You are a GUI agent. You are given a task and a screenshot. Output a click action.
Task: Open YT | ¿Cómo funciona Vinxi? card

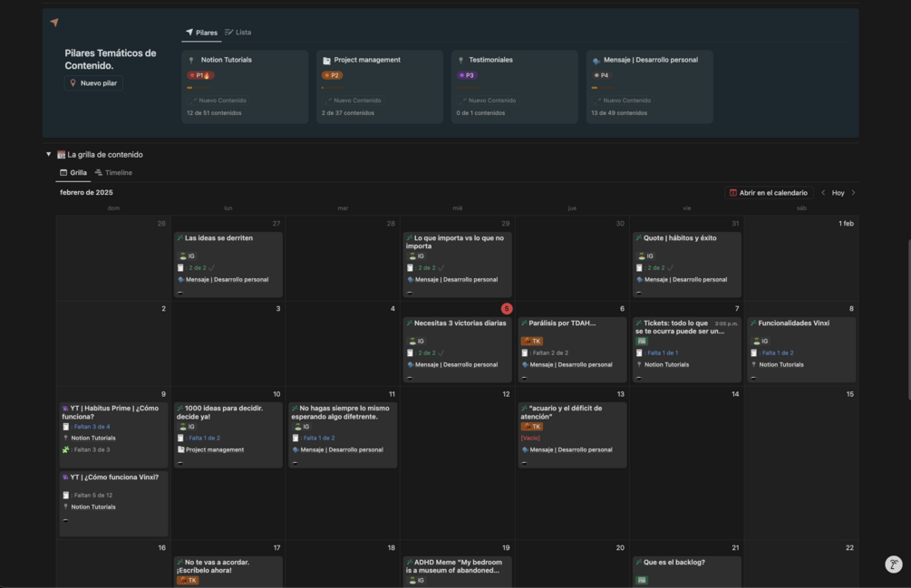(x=113, y=503)
